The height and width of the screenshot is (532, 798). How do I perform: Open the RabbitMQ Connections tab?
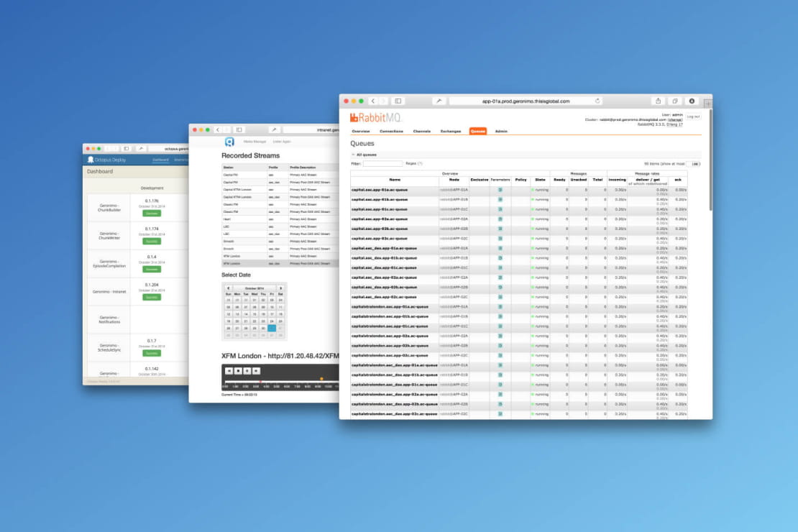pyautogui.click(x=391, y=132)
